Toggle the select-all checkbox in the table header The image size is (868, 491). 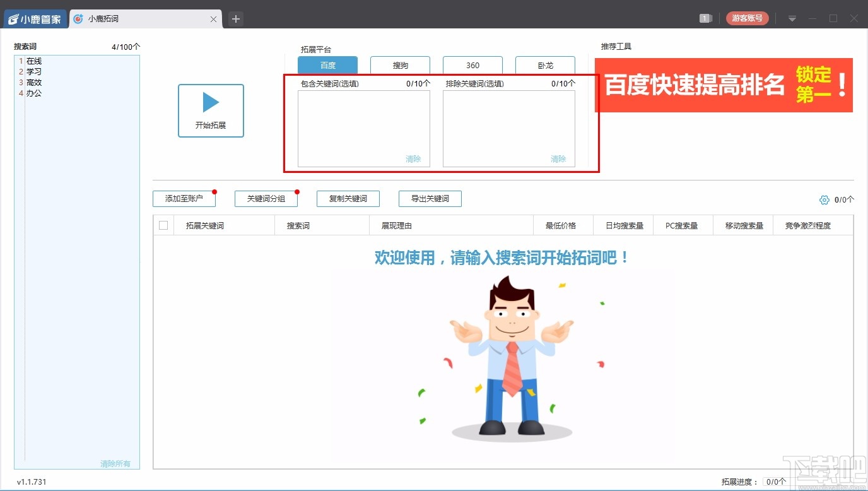pyautogui.click(x=162, y=225)
